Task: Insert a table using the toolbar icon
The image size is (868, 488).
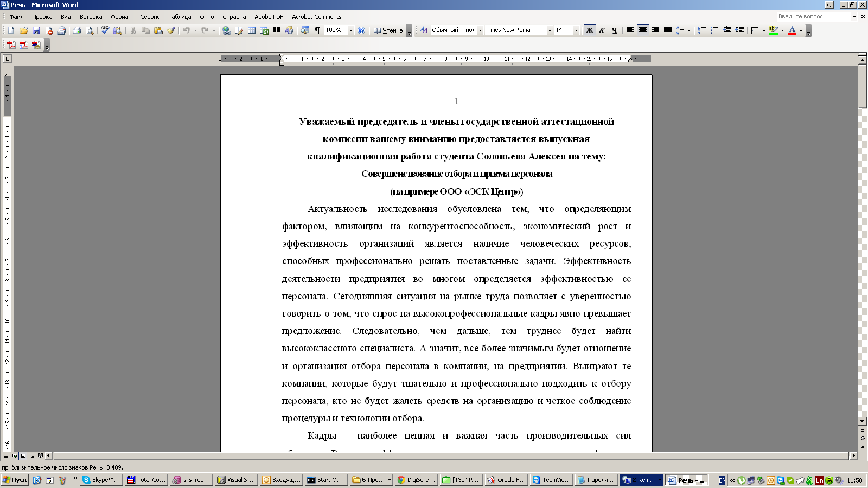Action: (x=252, y=30)
